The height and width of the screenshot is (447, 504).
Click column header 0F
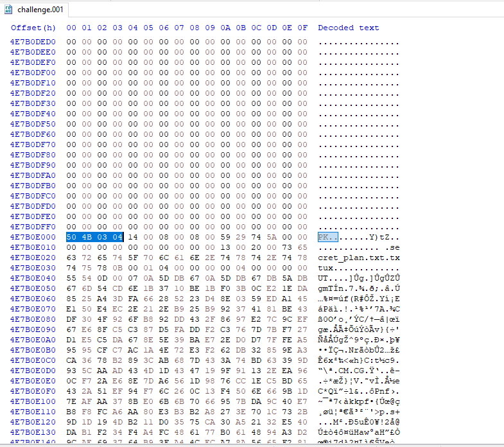tap(302, 28)
